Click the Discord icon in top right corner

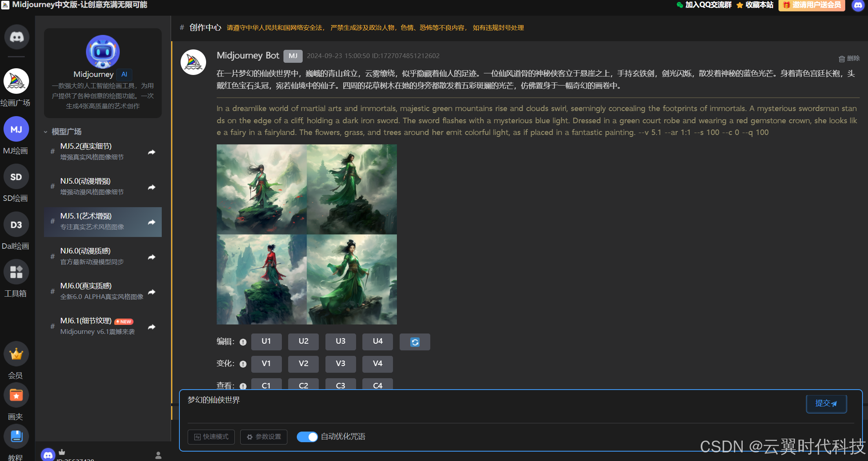(x=858, y=5)
